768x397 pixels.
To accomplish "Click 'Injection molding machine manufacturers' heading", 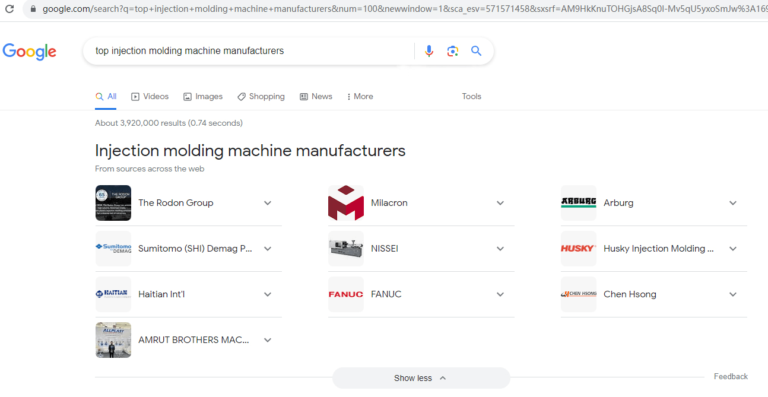I will 250,150.
